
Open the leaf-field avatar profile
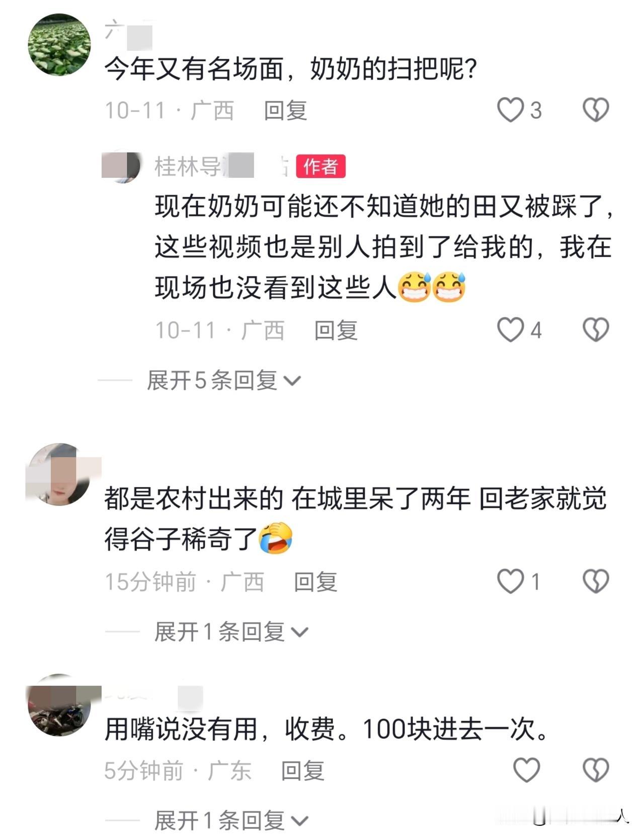(x=59, y=44)
